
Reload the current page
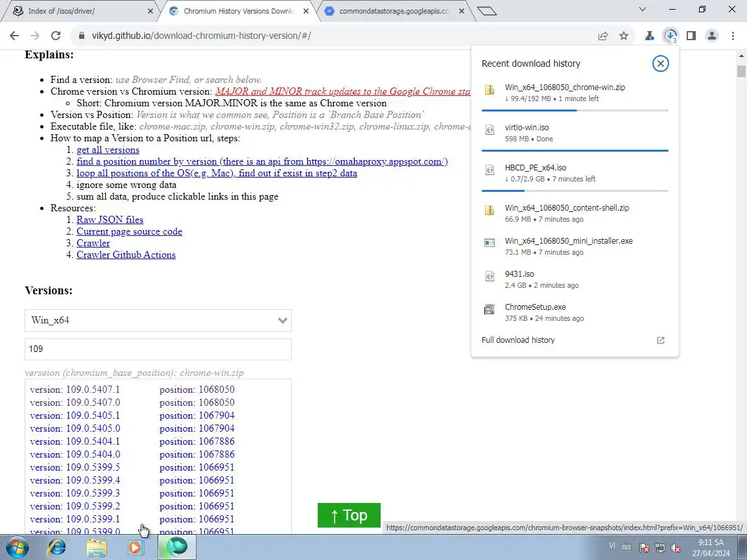pos(56,36)
